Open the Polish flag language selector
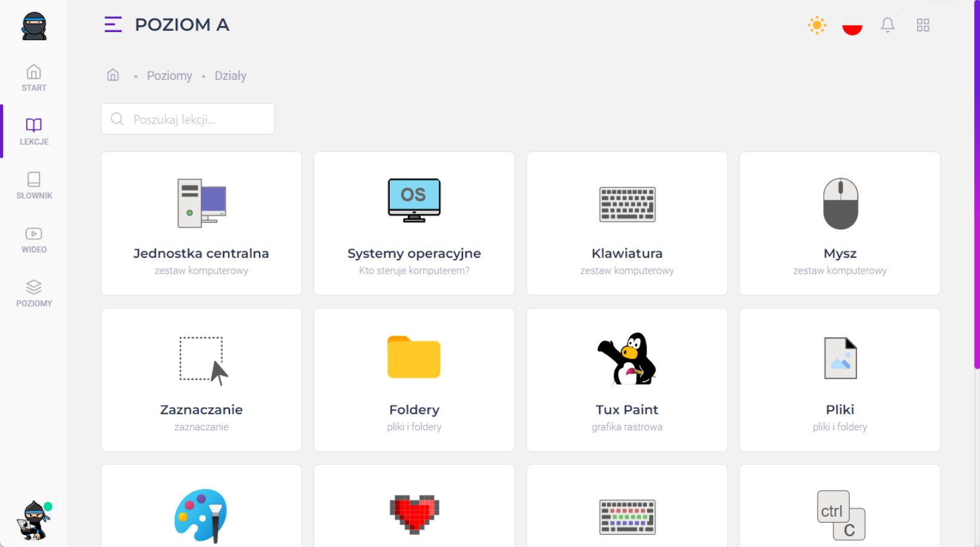This screenshot has width=980, height=547. click(x=852, y=25)
